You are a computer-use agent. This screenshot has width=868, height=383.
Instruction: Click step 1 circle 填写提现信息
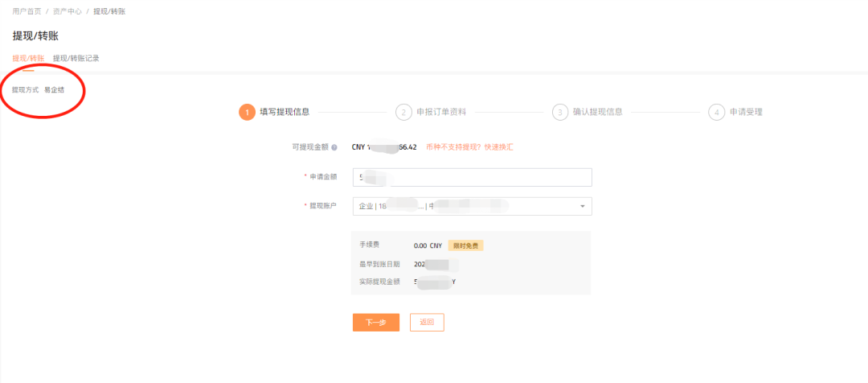coord(247,112)
